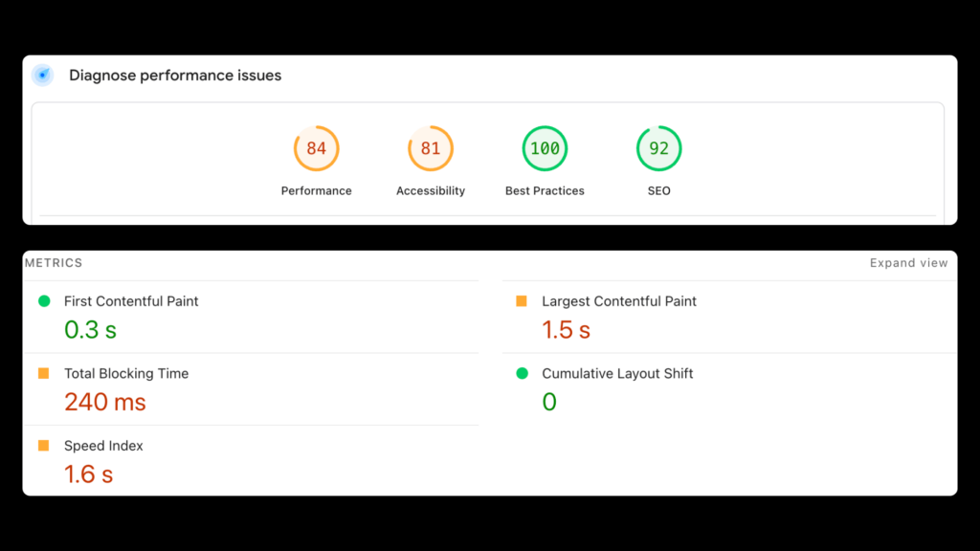The image size is (980, 551).
Task: Click the Accessibility score gauge showing 81
Action: (431, 149)
